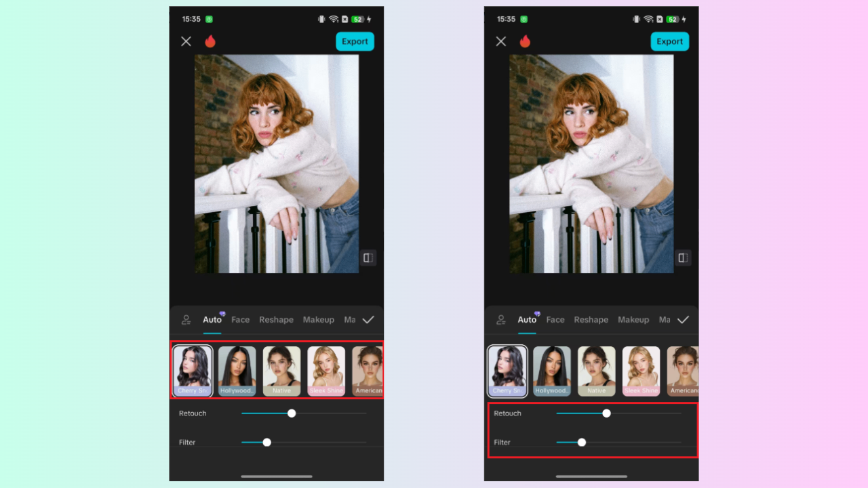Screen dimensions: 868x488
Task: Apply the Cherry Snow preset
Action: coord(192,370)
